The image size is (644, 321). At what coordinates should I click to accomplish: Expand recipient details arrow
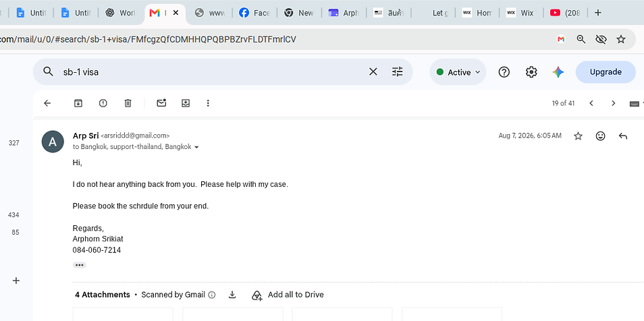(x=196, y=147)
